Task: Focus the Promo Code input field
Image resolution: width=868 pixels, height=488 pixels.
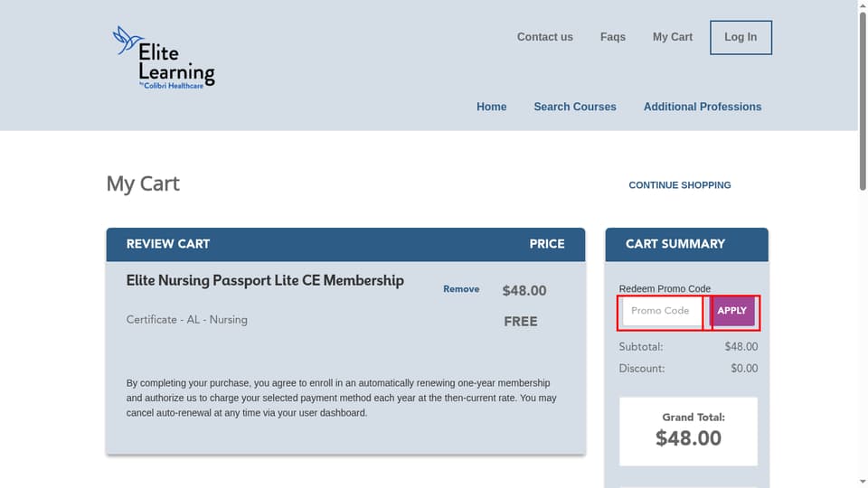Action: pyautogui.click(x=662, y=312)
